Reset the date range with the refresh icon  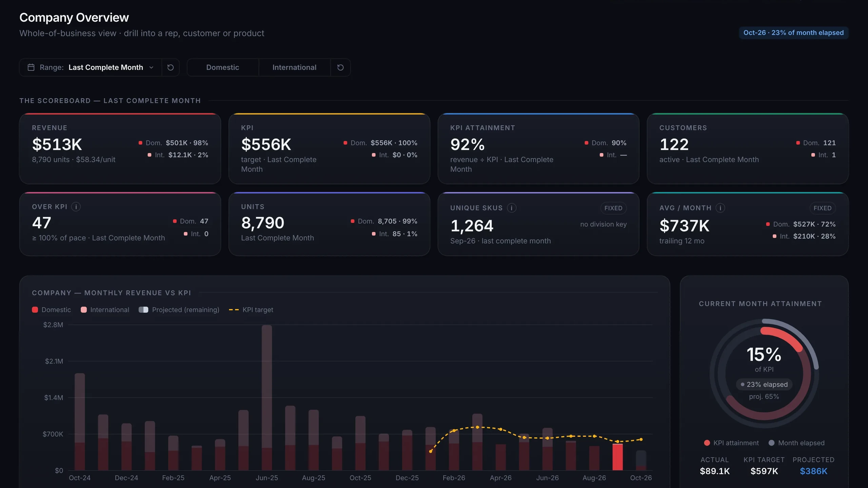pos(171,67)
